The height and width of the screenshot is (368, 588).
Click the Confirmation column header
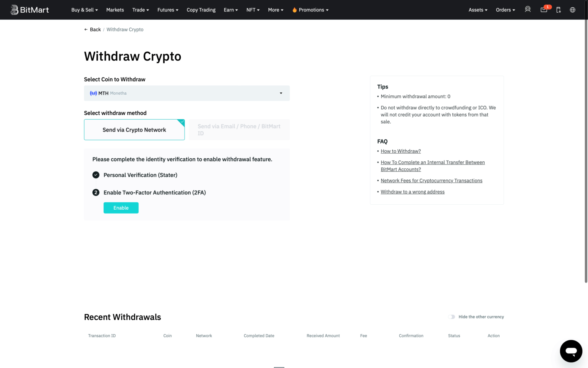[411, 336]
